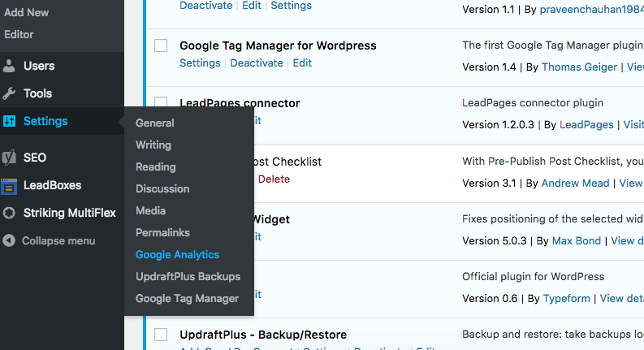Image resolution: width=644 pixels, height=350 pixels.
Task: Click the LeadBoxes icon in sidebar
Action: (x=9, y=186)
